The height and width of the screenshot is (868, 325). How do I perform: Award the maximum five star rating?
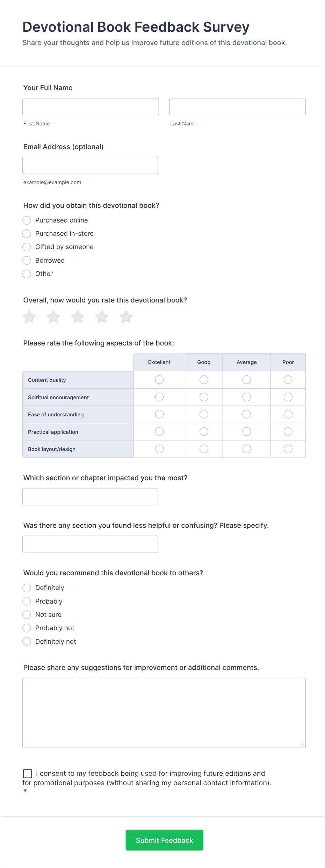(x=125, y=317)
